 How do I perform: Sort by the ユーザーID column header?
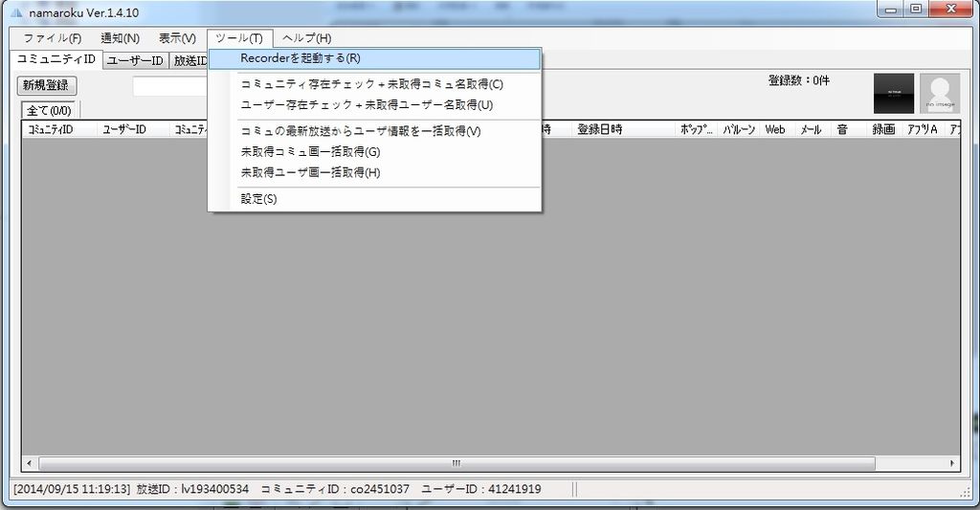[x=133, y=129]
